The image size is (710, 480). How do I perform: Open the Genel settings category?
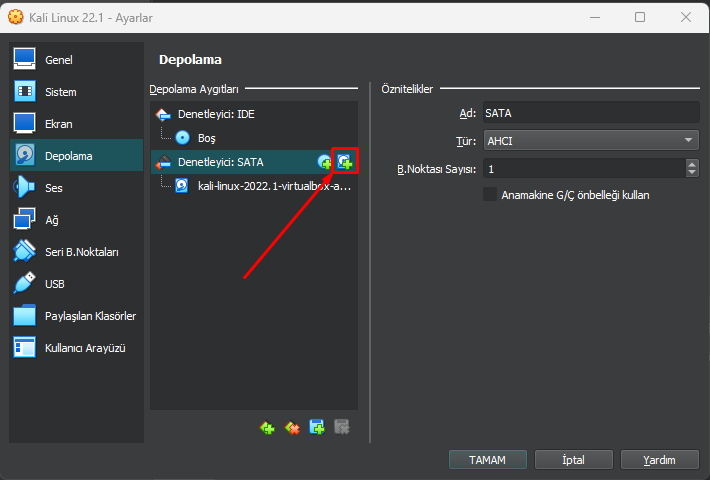[x=77, y=60]
